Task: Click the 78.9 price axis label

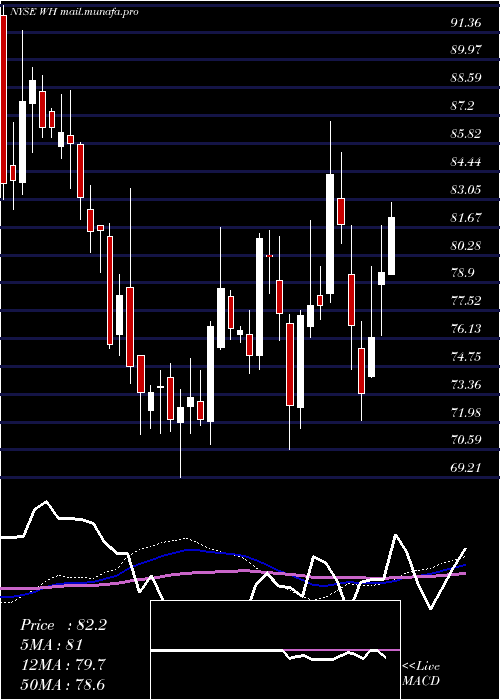Action: (462, 273)
